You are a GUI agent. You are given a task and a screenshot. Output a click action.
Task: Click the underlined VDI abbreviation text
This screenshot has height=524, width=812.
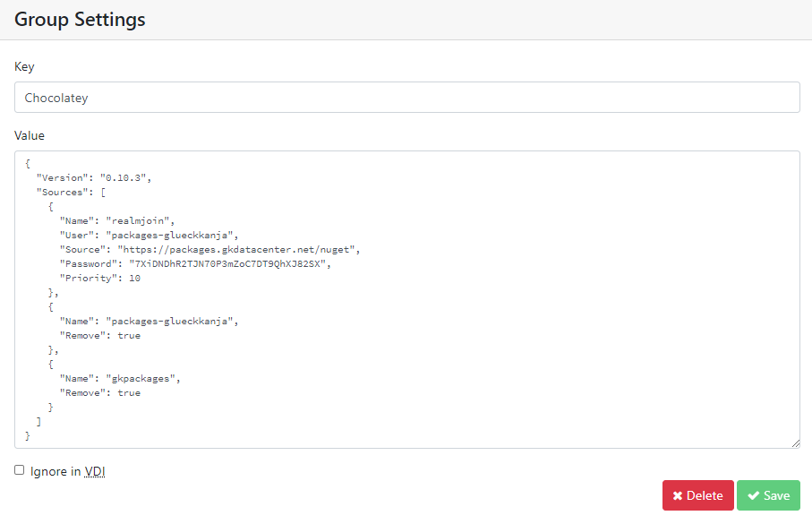(95, 471)
